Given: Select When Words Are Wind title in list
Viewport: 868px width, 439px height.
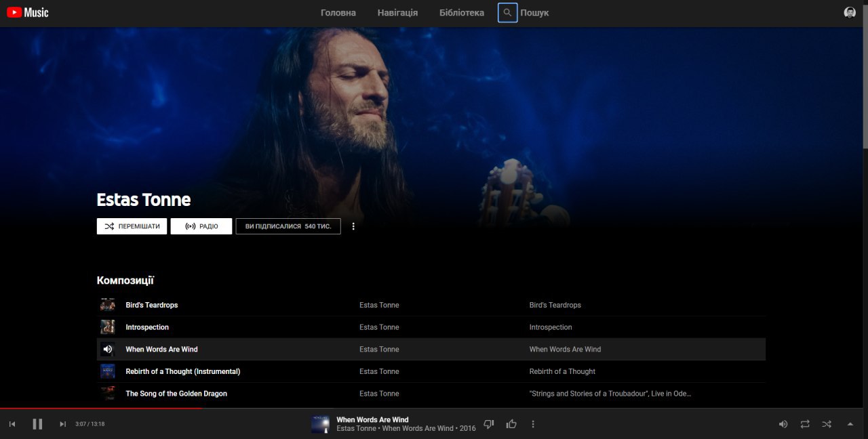Looking at the screenshot, I should coord(161,350).
